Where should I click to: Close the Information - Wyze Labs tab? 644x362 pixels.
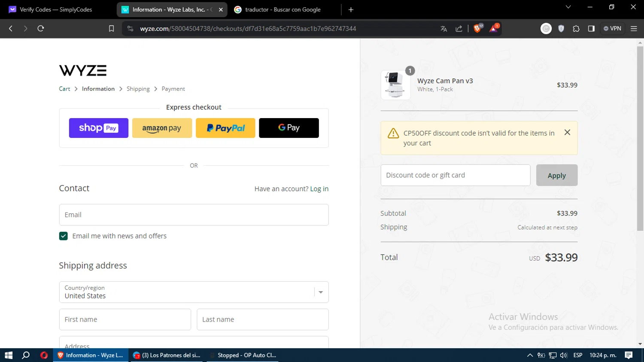[x=221, y=9]
